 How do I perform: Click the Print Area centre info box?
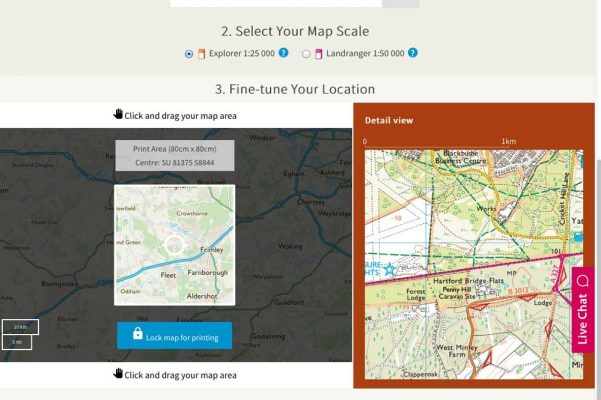click(x=175, y=156)
